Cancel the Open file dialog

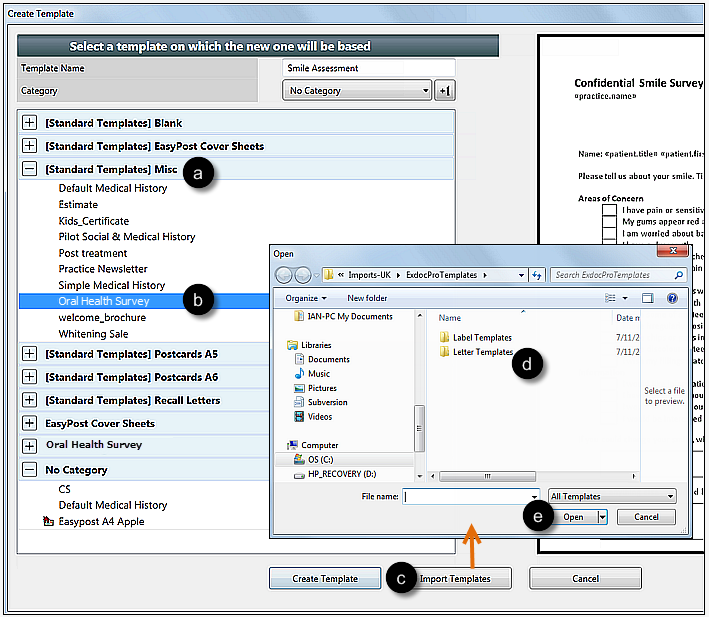(x=646, y=517)
